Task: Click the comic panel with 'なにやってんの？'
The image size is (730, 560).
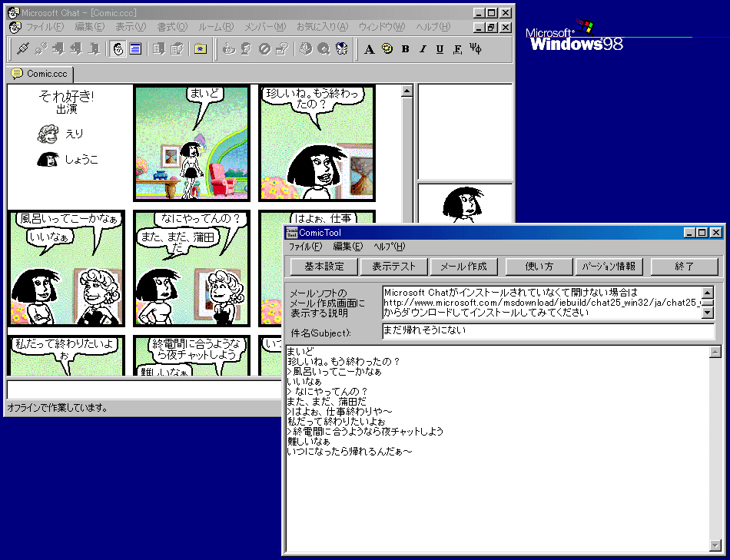Action: tap(192, 268)
